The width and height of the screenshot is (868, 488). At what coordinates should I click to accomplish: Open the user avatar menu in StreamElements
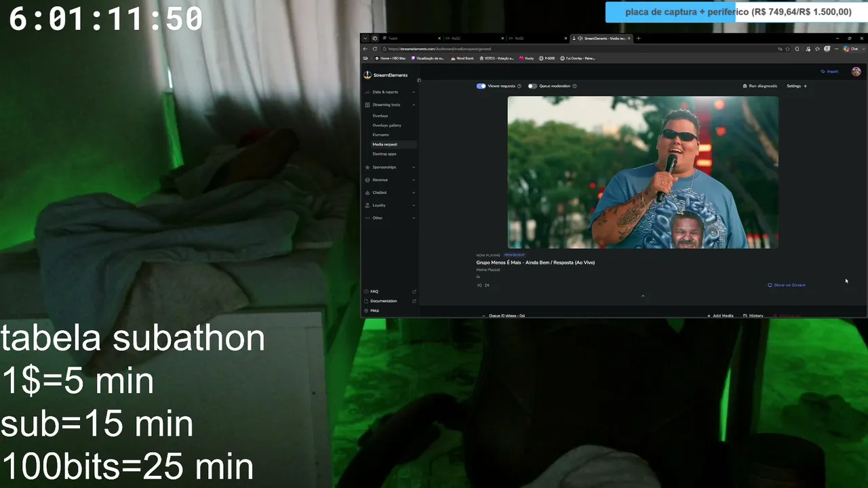tap(856, 72)
